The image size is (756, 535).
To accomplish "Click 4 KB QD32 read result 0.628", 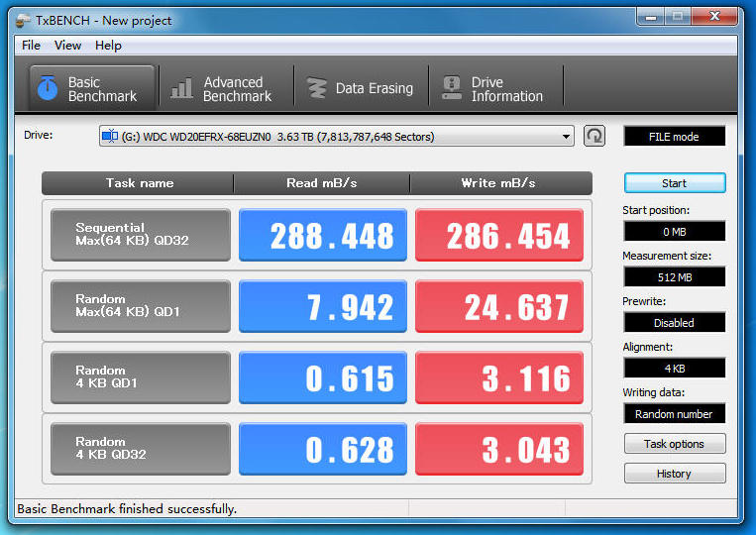I will pyautogui.click(x=323, y=449).
